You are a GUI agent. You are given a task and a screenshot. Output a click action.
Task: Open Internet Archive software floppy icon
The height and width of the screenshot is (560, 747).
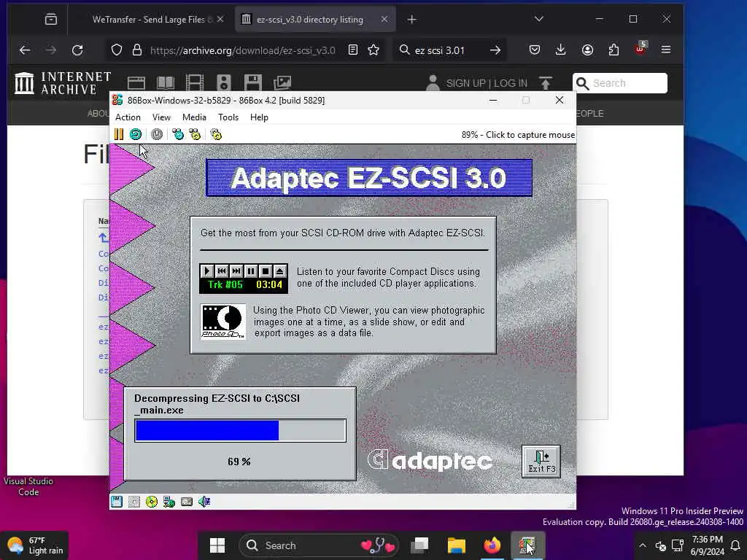tap(253, 83)
